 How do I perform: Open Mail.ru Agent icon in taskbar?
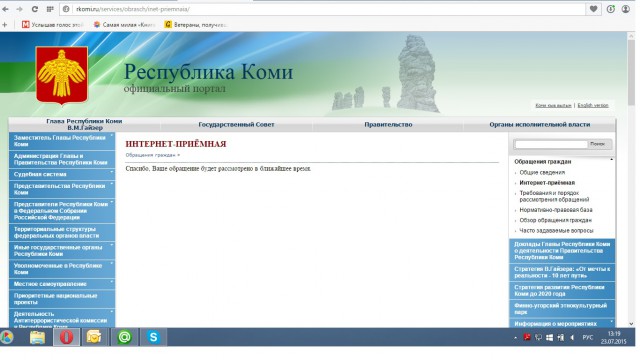tap(124, 337)
